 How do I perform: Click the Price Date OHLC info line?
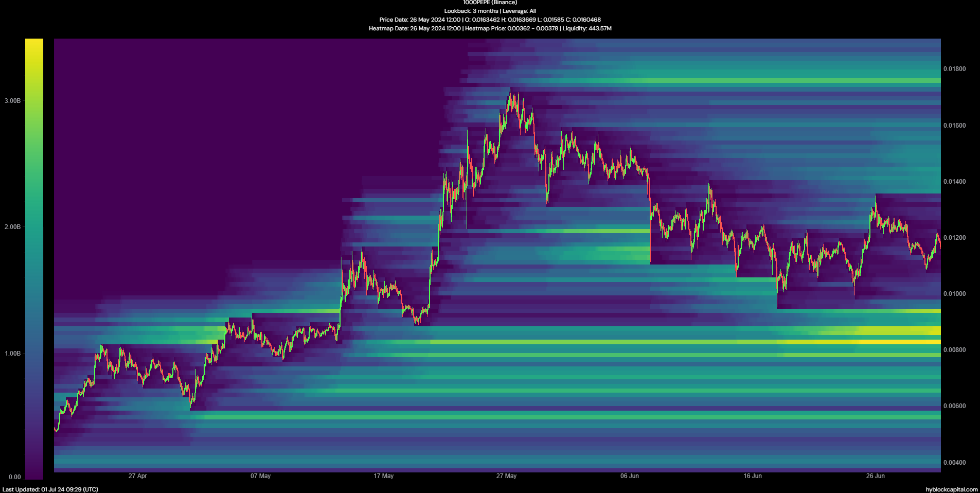pyautogui.click(x=490, y=20)
